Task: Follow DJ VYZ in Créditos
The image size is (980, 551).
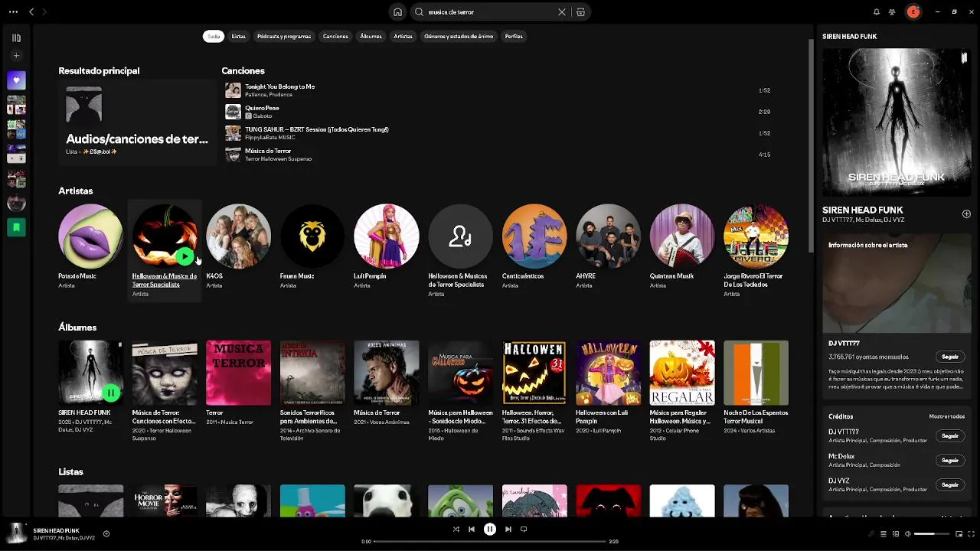Action: (x=949, y=485)
